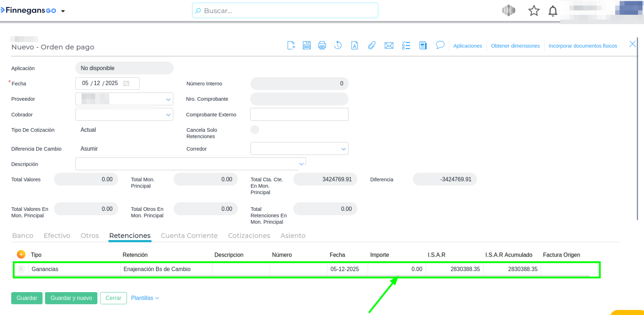Expand the Corredor dropdown

click(x=343, y=149)
